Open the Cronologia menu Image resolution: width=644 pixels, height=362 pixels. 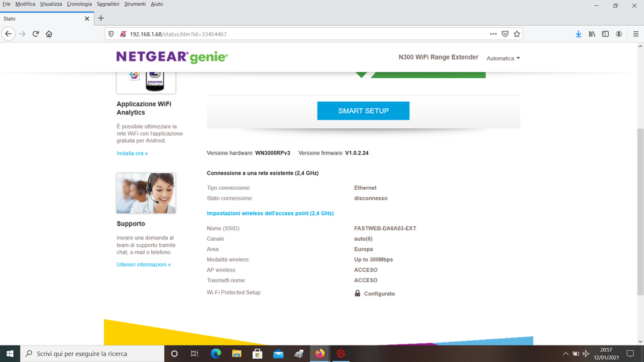coord(79,4)
